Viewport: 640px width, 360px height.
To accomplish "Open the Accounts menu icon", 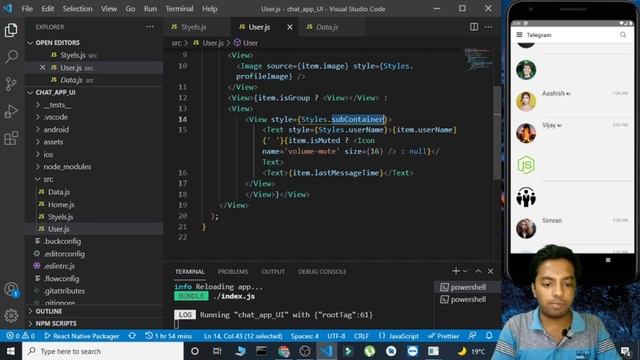I will click(11, 289).
